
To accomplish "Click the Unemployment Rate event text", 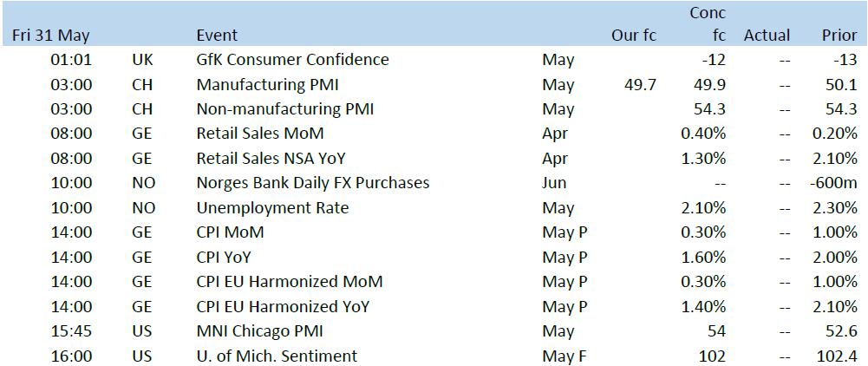I will pos(272,208).
